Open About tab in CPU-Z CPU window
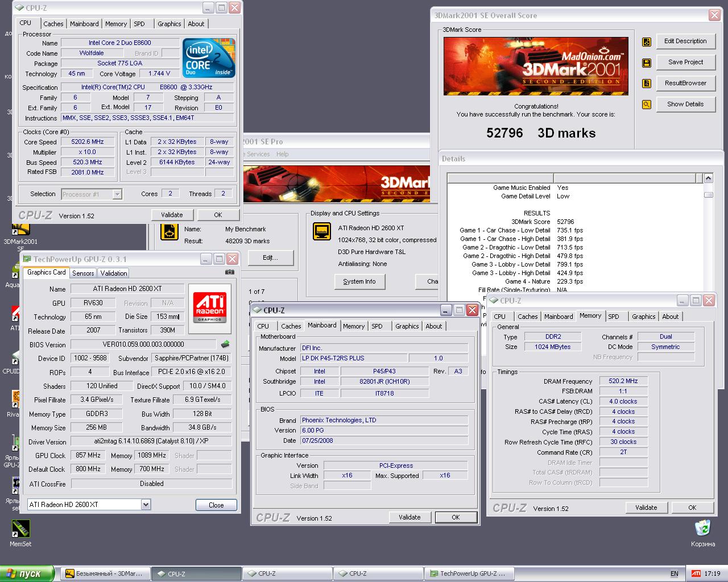728x582 pixels. [x=196, y=24]
